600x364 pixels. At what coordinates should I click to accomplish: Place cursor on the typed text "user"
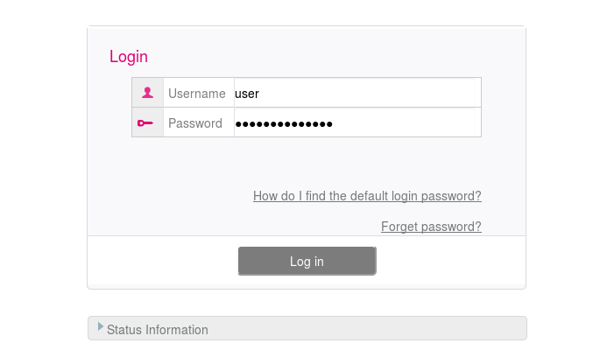[247, 93]
